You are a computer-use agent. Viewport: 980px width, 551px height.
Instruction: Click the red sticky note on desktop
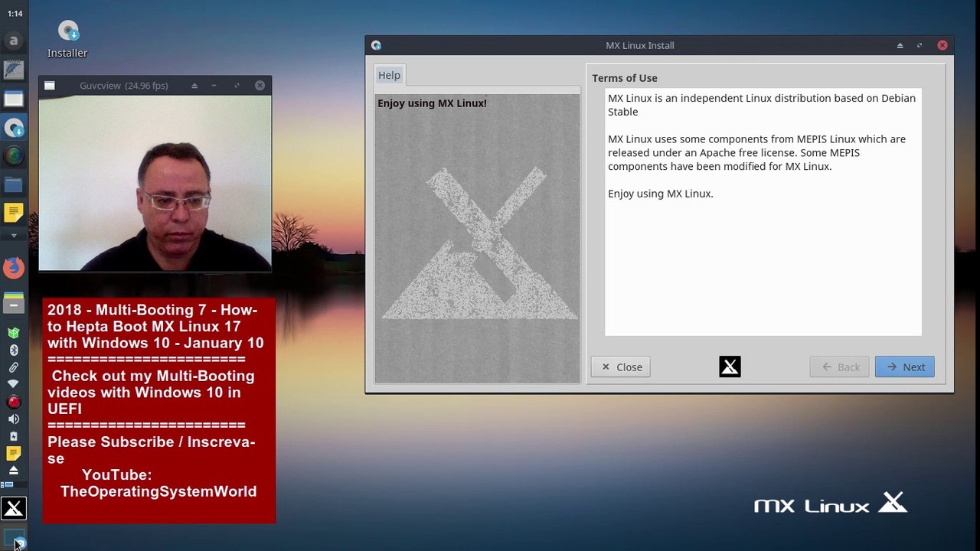[158, 411]
